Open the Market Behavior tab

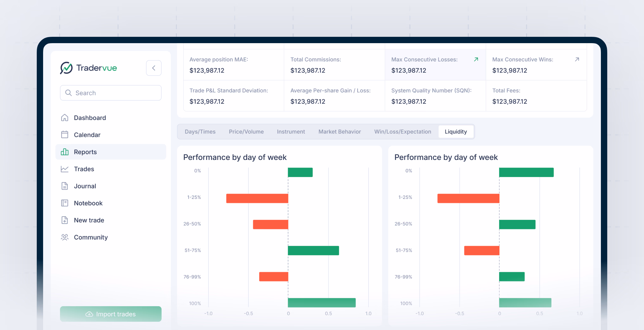click(339, 131)
